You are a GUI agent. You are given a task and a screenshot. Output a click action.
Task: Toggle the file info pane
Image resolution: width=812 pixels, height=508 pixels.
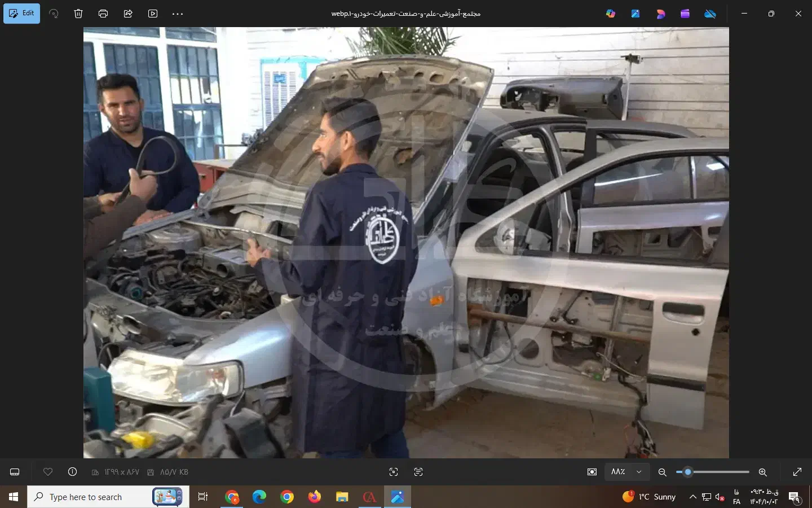72,472
